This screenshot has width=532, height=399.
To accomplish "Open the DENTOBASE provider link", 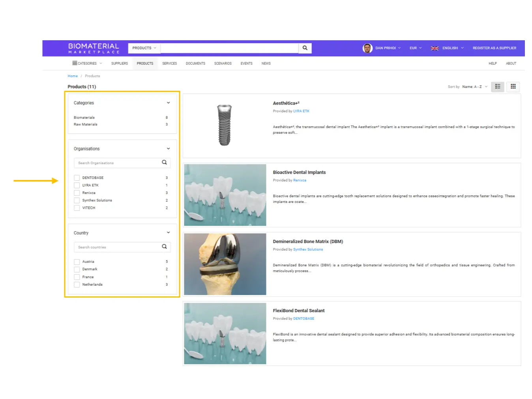I will (x=303, y=318).
